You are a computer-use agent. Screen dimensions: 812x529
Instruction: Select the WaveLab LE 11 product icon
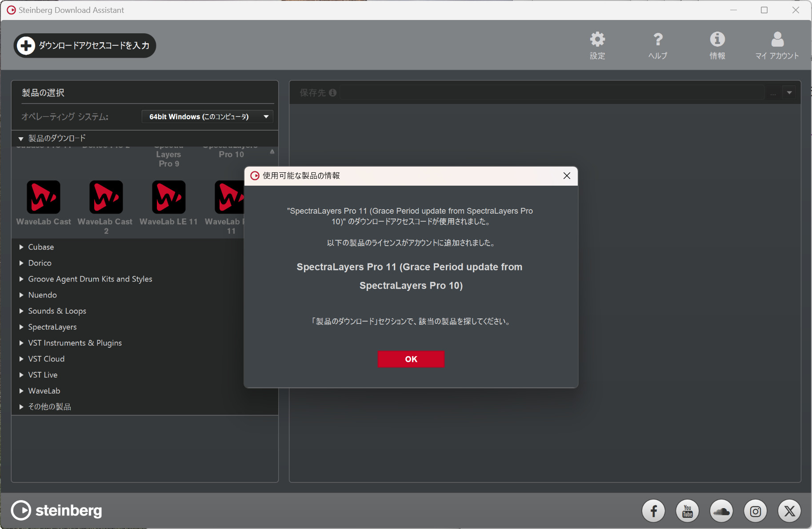(168, 197)
